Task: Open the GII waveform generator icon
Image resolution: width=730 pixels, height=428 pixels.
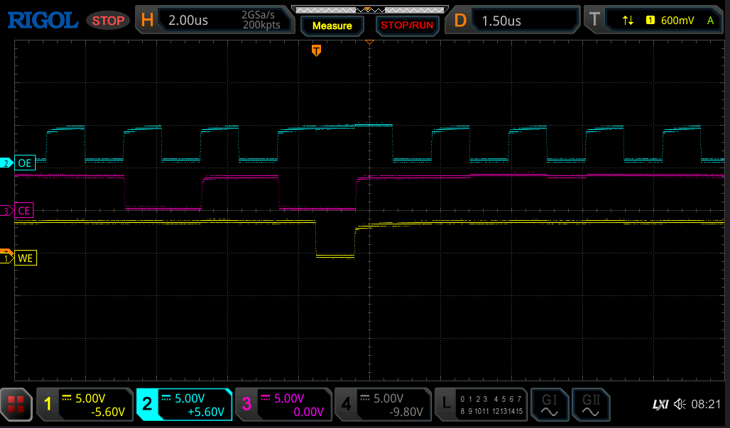Action: [x=590, y=404]
